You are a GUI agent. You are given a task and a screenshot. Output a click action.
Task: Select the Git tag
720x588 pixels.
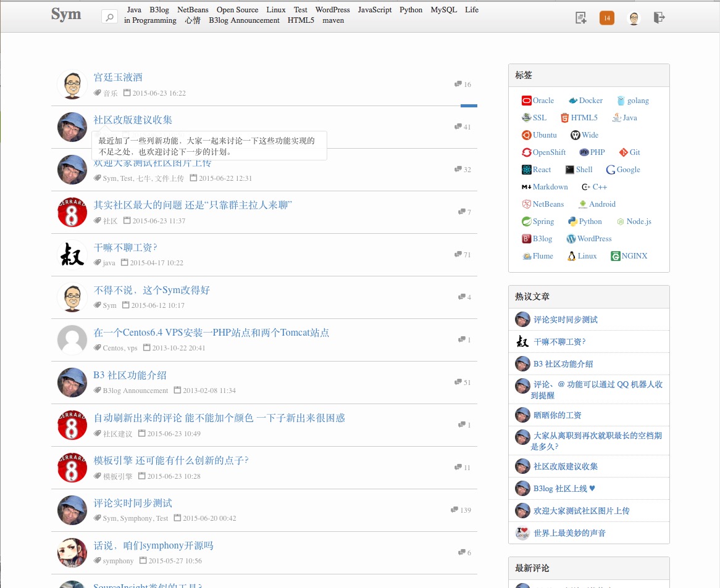[x=629, y=152]
